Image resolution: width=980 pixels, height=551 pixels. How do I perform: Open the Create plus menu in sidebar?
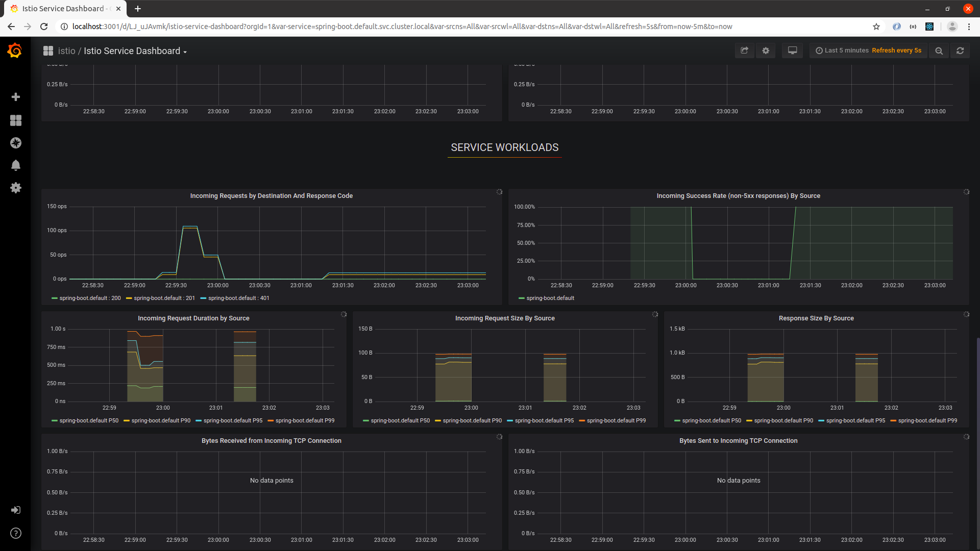pos(16,97)
